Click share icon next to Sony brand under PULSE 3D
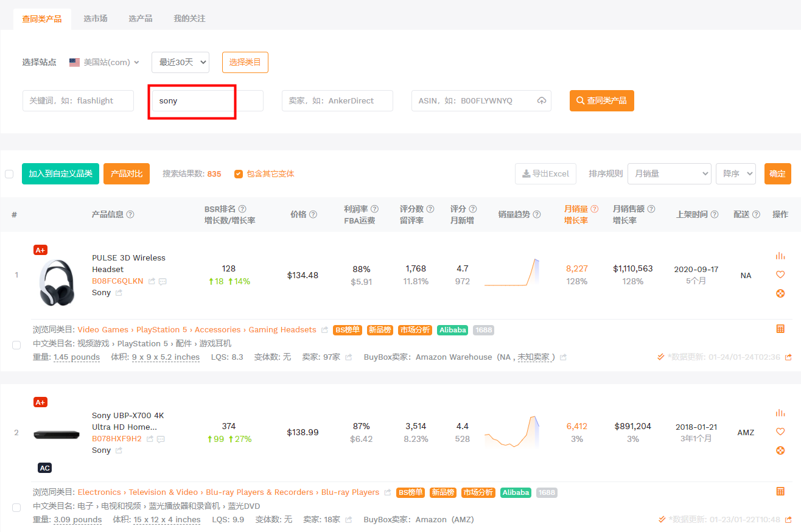This screenshot has width=801, height=532. [119, 293]
